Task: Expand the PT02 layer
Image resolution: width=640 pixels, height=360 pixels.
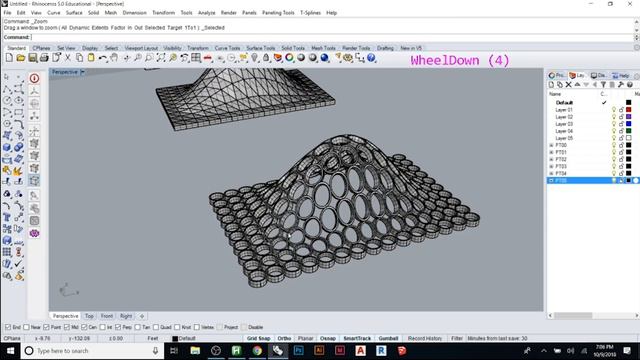Action: pos(551,159)
